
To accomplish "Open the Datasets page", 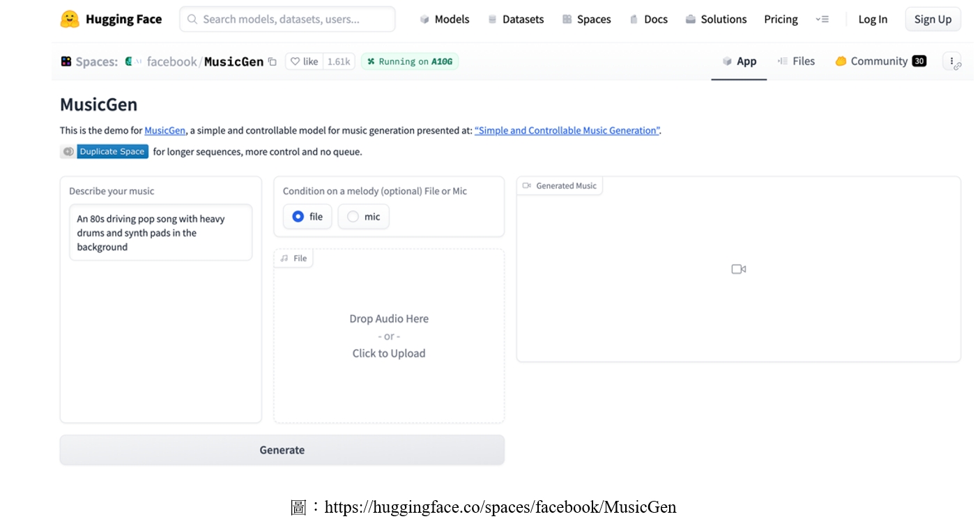I will 516,20.
